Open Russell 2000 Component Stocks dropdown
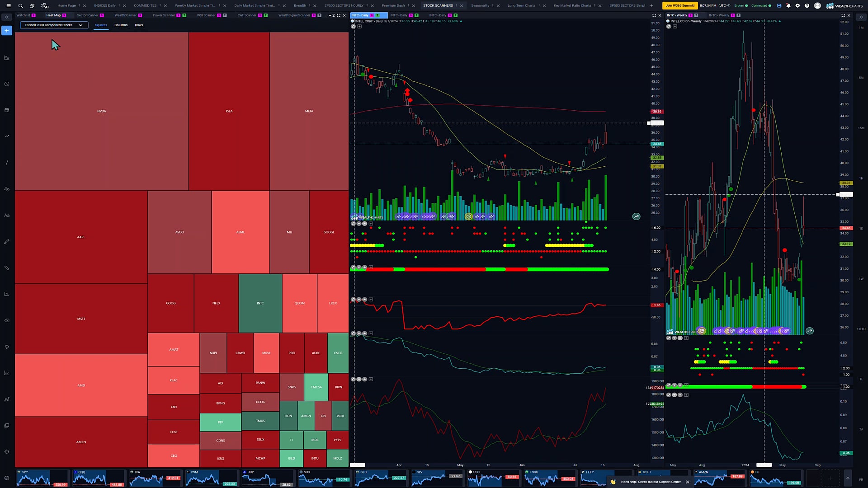This screenshot has width=868, height=488. click(54, 25)
